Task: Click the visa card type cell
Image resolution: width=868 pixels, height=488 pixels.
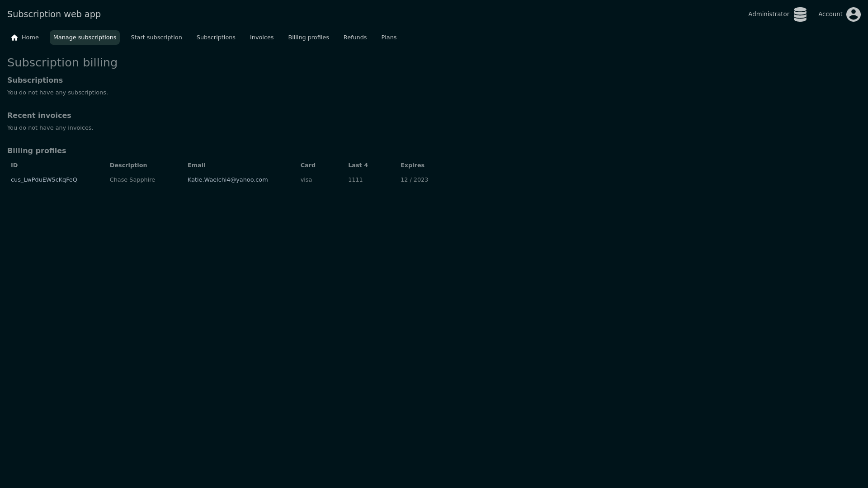Action: point(306,180)
